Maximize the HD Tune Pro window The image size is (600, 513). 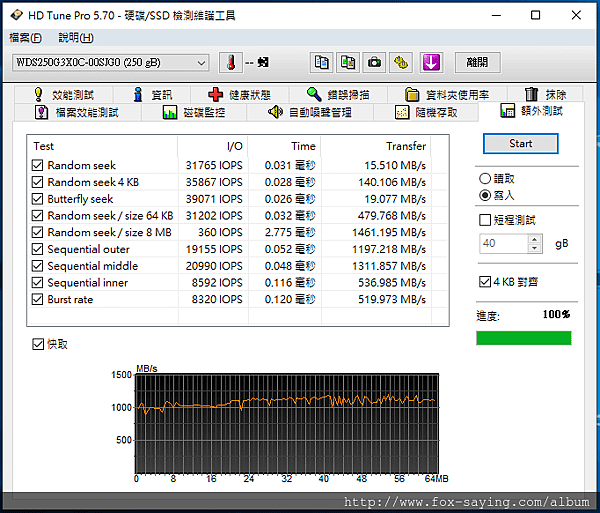click(x=535, y=15)
